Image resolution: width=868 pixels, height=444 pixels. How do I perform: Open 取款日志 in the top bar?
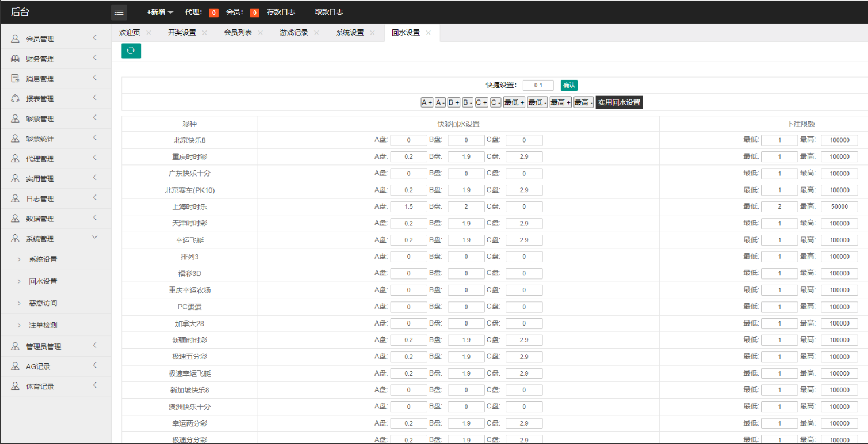tap(329, 12)
